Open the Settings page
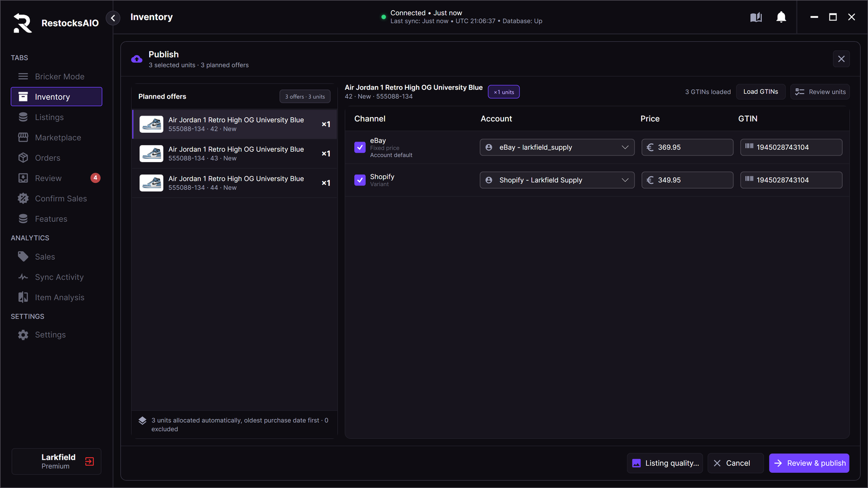The image size is (868, 488). (56, 335)
